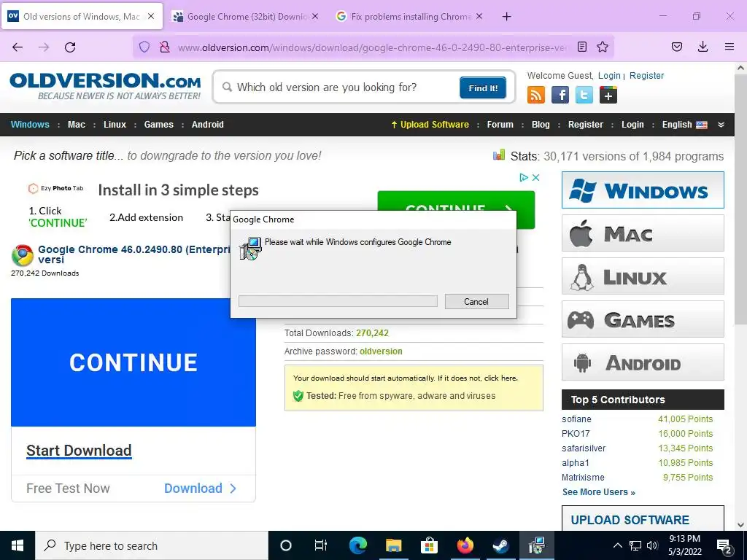Open Linux in the navigation bar
This screenshot has height=560, width=747.
(115, 125)
